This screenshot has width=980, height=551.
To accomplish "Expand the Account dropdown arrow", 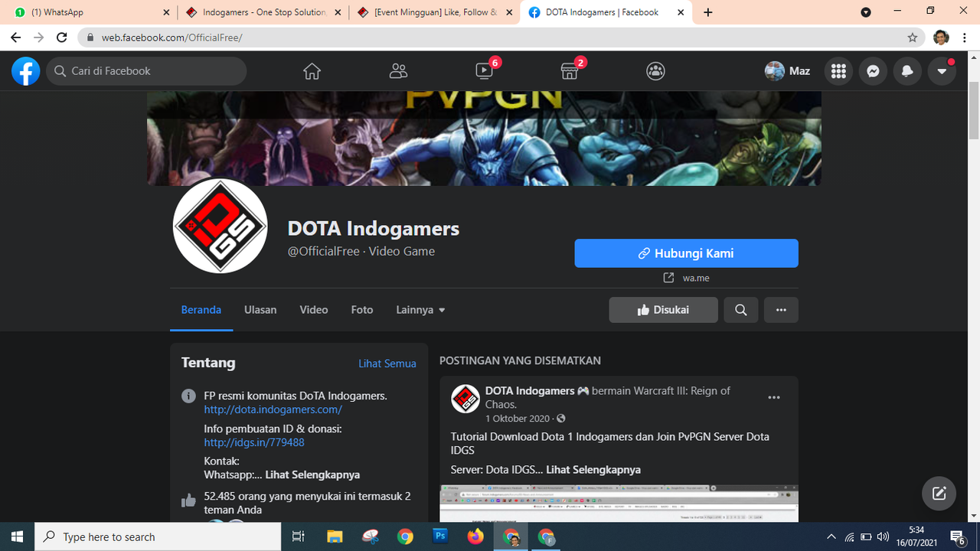I will click(x=942, y=71).
